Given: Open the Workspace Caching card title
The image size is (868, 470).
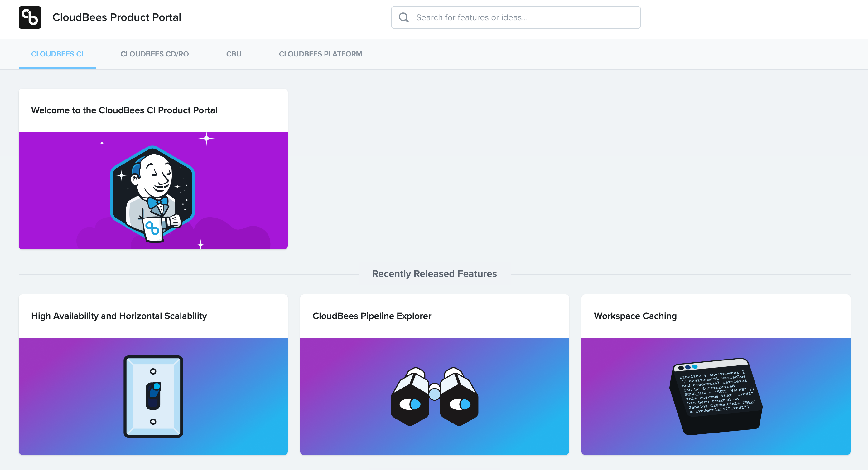Looking at the screenshot, I should click(x=635, y=316).
